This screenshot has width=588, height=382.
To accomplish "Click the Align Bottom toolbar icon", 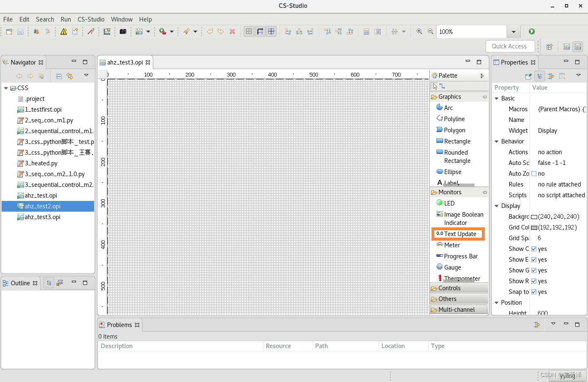I will (x=350, y=31).
